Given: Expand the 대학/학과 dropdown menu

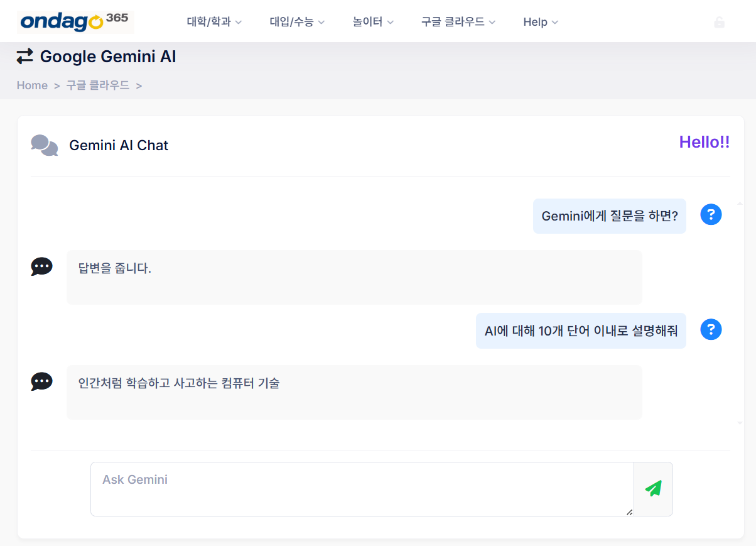Looking at the screenshot, I should click(x=214, y=22).
